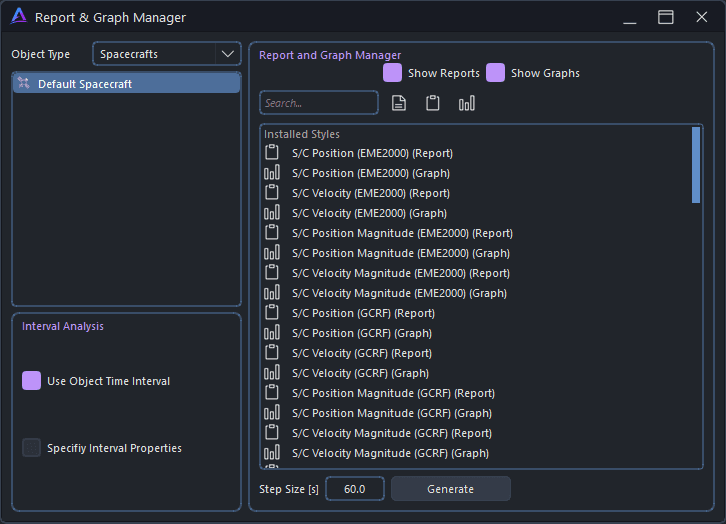Select S/C Velocity Magnitude (EME2000) (Report) style
The height and width of the screenshot is (524, 726).
click(477, 273)
